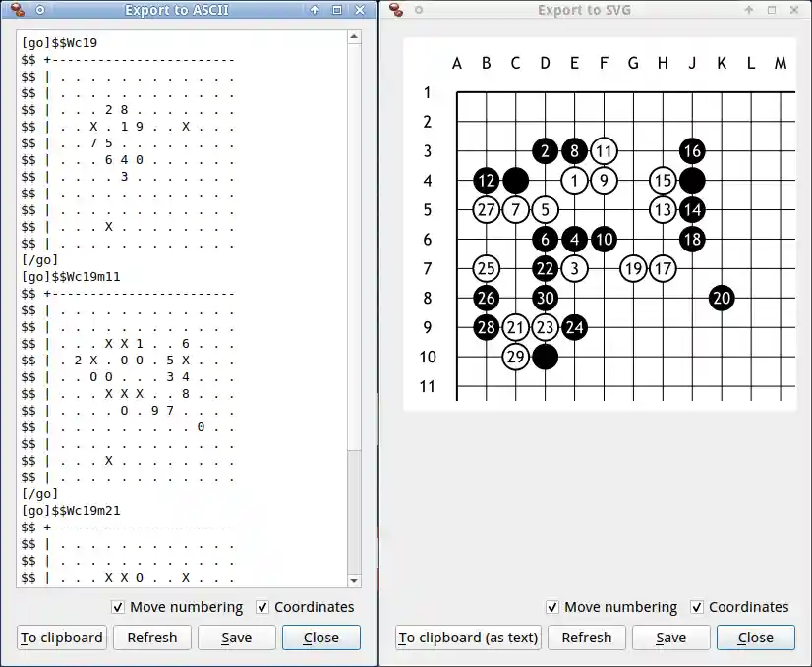Uncheck Move numbering in the ASCII export window
The height and width of the screenshot is (667, 812).
click(x=117, y=607)
